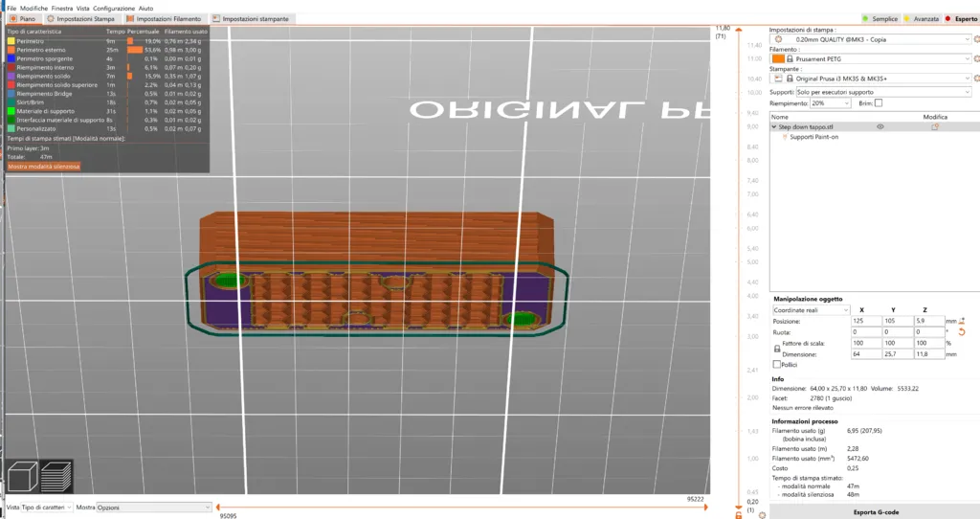Click the Posizione X field
This screenshot has height=519, width=980.
click(865, 321)
